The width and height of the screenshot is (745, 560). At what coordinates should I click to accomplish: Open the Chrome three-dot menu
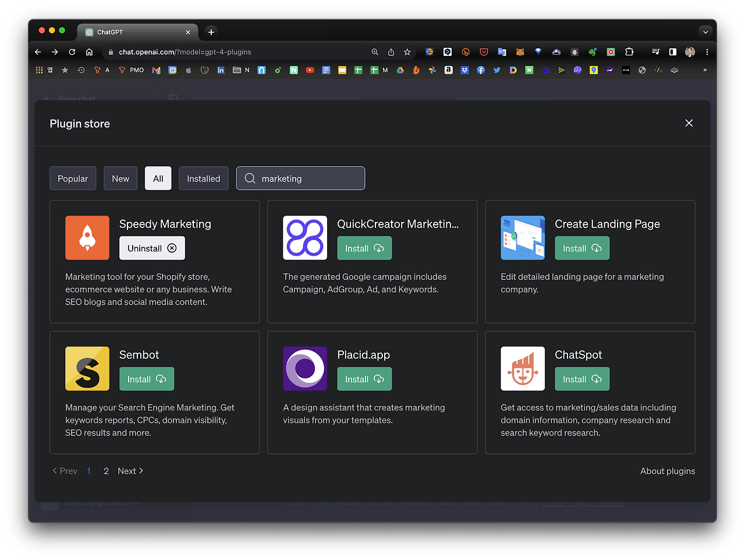707,52
